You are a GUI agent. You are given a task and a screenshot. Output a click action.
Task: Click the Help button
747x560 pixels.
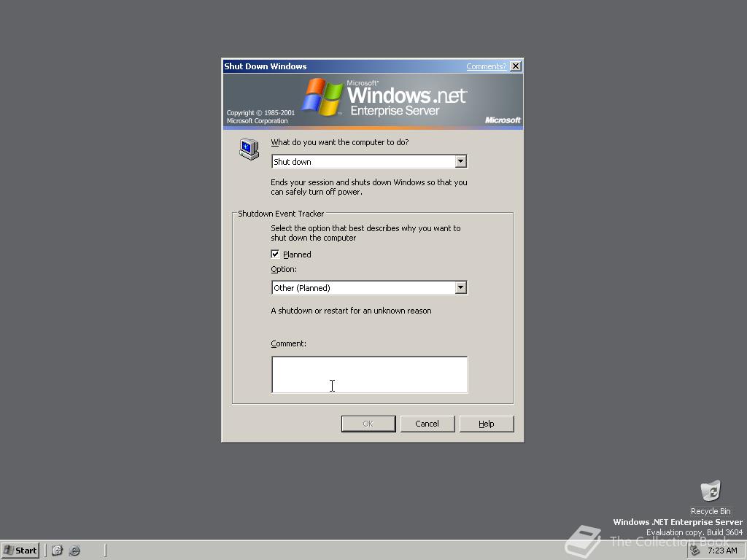click(487, 424)
